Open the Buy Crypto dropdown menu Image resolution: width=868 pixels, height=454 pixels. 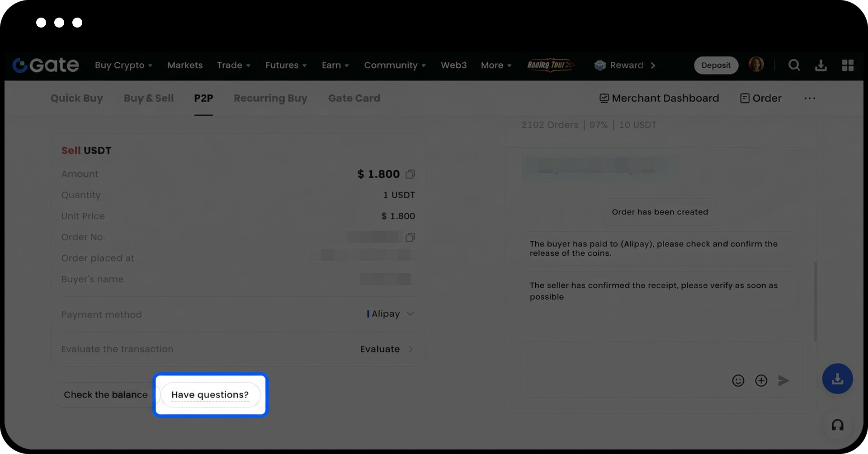point(123,66)
